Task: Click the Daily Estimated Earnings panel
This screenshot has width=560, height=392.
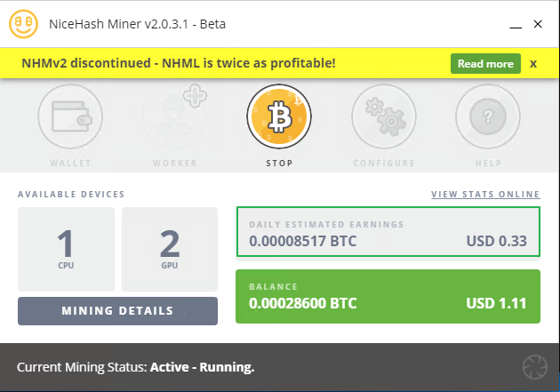Action: coord(388,232)
